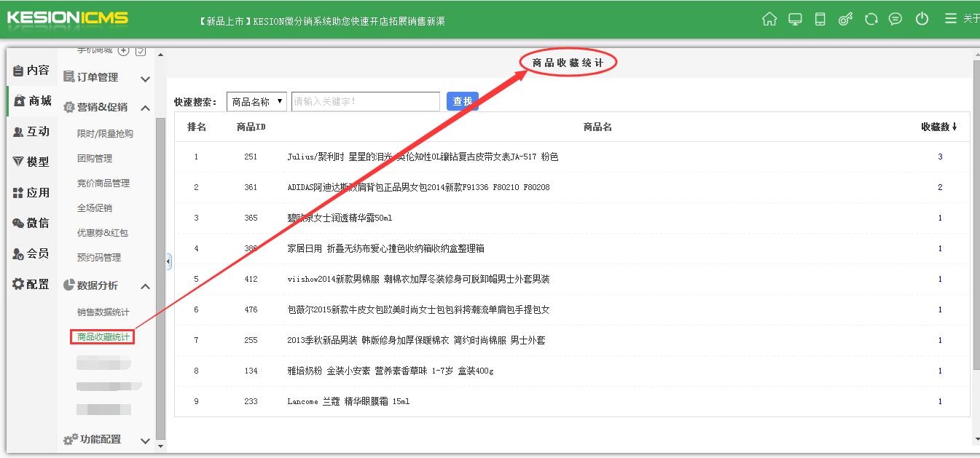Go to the home icon in header
Image resolution: width=980 pixels, height=458 pixels.
point(769,19)
